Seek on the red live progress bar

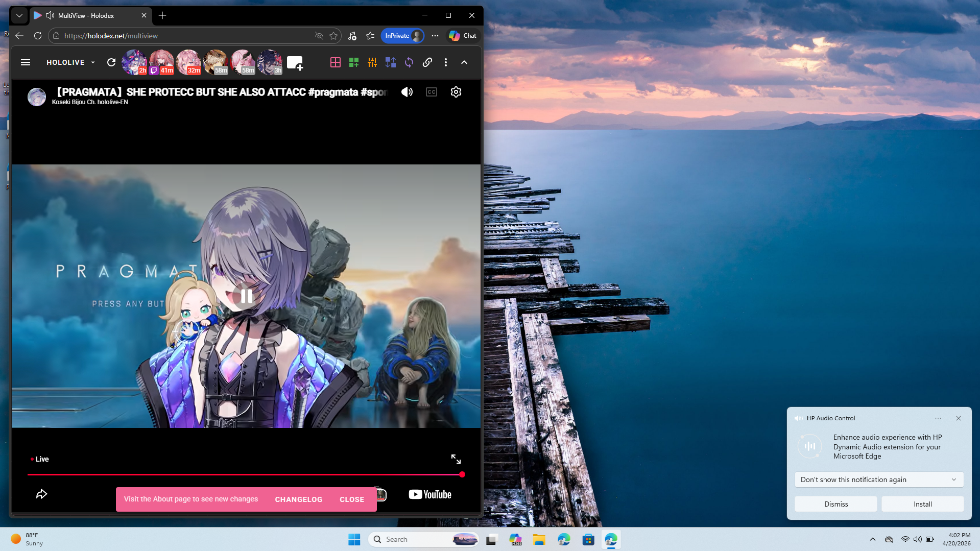246,474
